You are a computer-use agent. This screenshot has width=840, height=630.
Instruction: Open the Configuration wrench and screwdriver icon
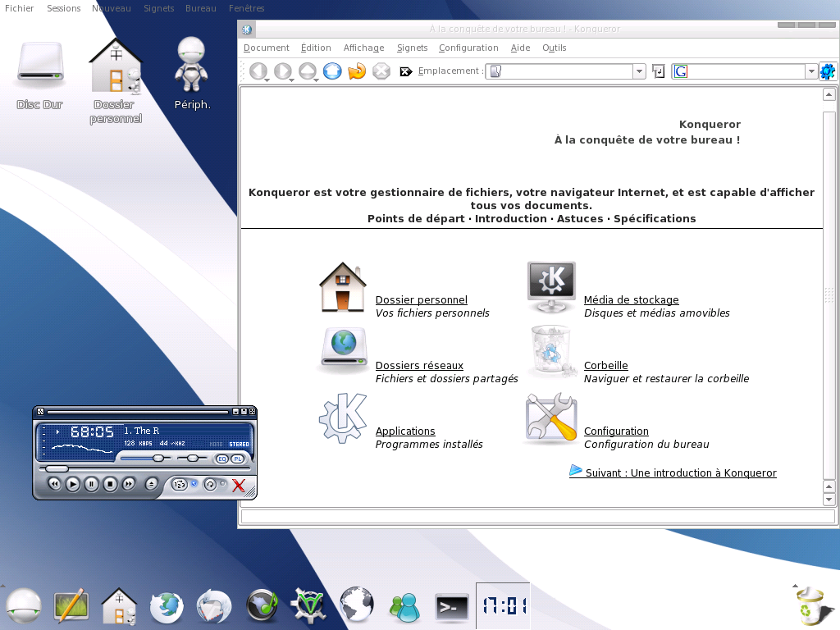point(551,418)
